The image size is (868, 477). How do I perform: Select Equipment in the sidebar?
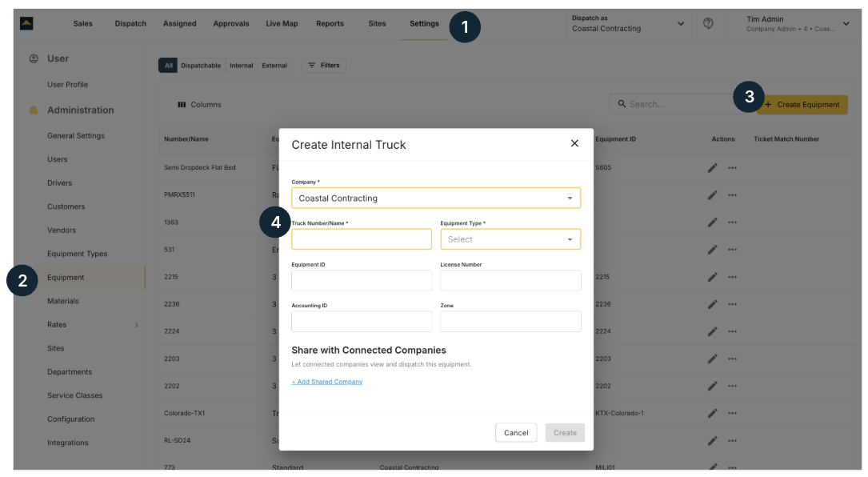click(x=66, y=278)
